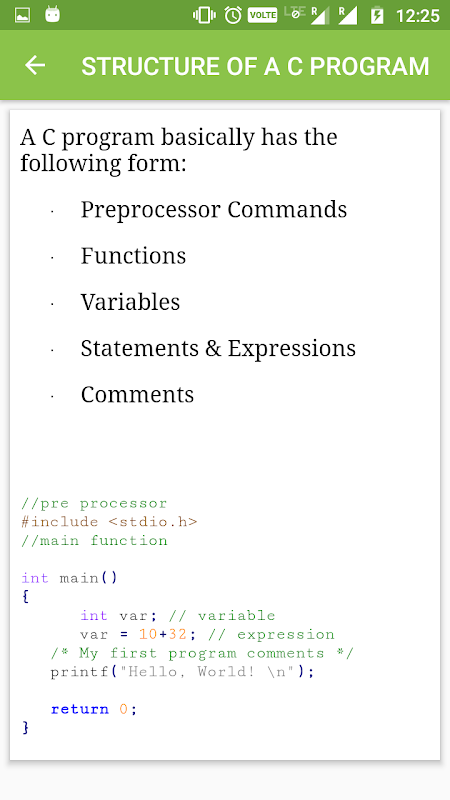Tap the back arrow in header

tap(35, 65)
